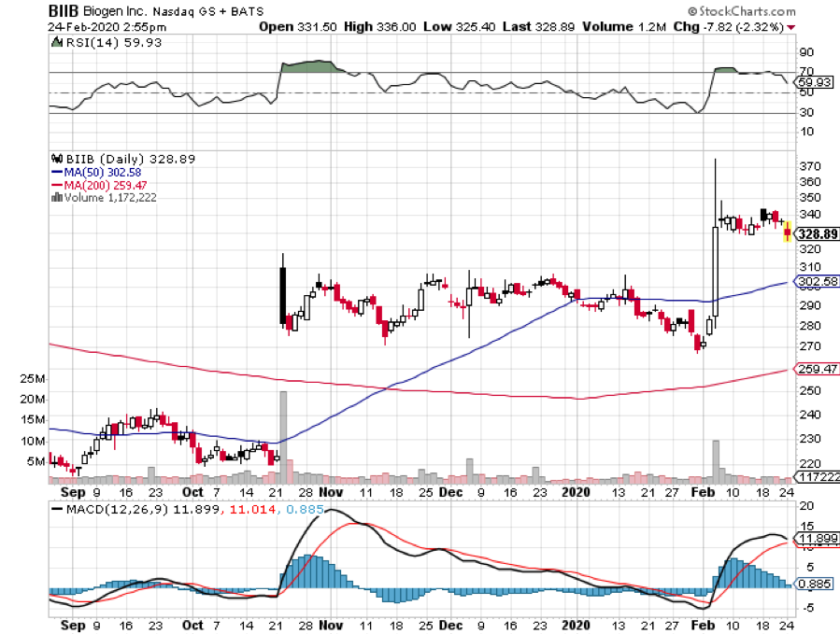Click the 230 price axis label
The image size is (840, 634).
[x=809, y=439]
